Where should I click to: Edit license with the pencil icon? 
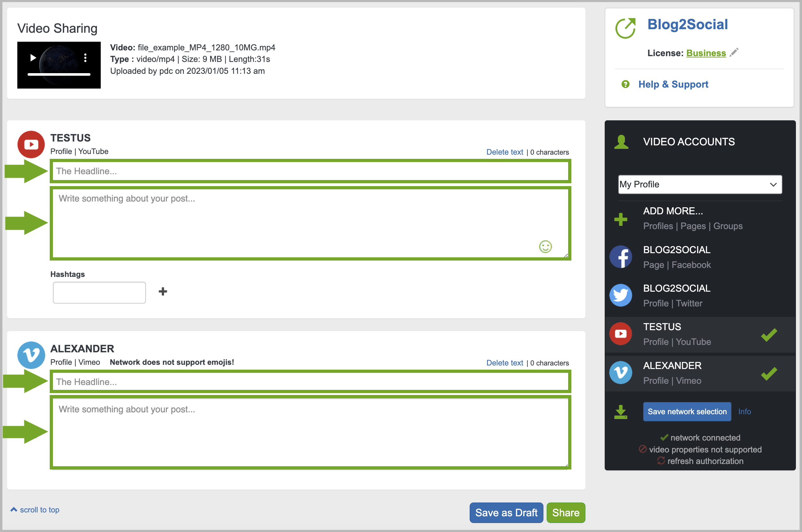point(734,53)
